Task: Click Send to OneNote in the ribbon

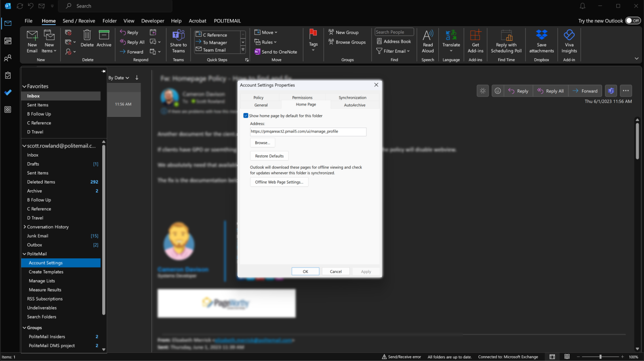Action: coord(276,52)
